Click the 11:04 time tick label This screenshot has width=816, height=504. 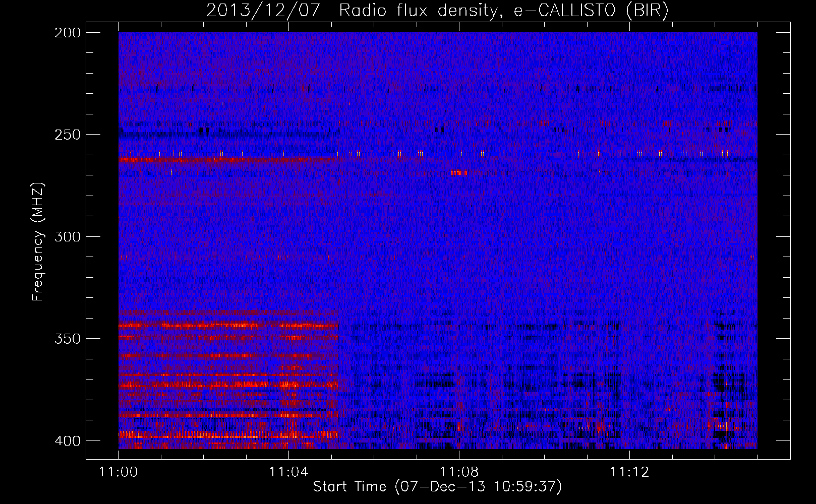click(288, 472)
